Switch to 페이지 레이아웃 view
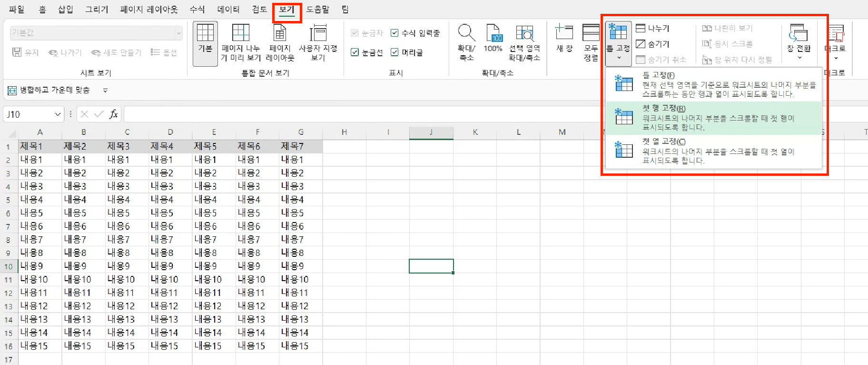Screen dimensions: 868x365 [280, 43]
